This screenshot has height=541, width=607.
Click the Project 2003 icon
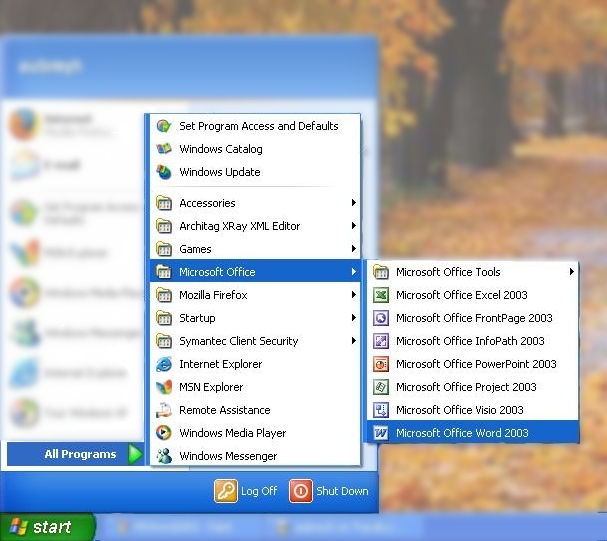pos(381,387)
